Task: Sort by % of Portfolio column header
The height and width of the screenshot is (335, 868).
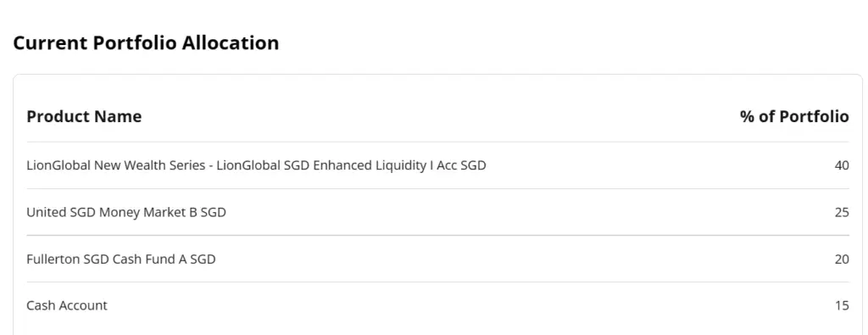Action: [x=793, y=116]
